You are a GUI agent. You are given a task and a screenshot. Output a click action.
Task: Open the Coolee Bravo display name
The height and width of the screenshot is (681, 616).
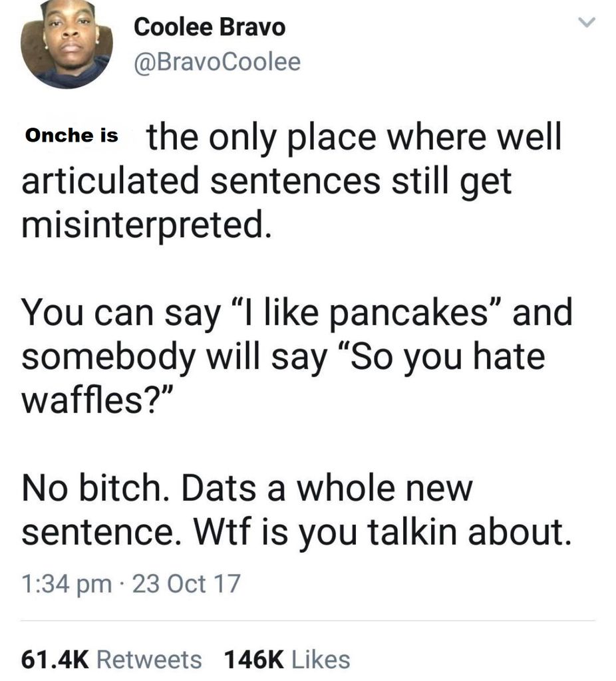[210, 27]
